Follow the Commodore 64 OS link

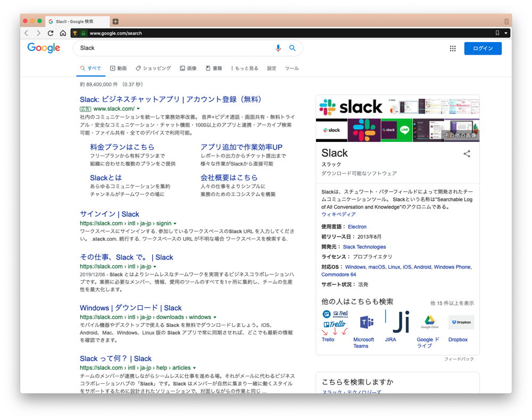(x=338, y=274)
